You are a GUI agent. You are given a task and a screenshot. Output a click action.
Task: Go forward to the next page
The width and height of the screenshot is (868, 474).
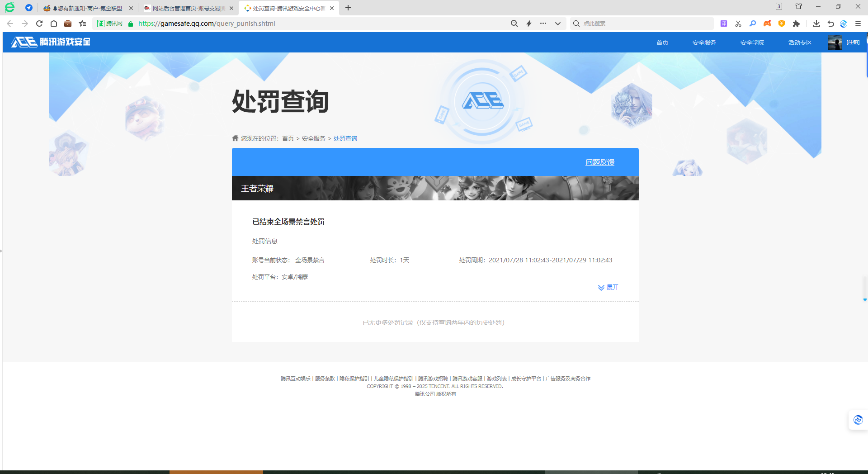pos(24,24)
